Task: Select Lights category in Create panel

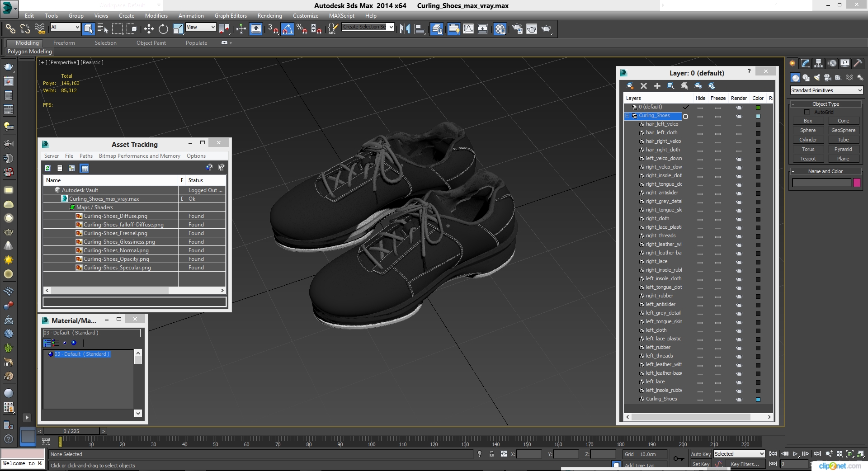Action: 816,78
